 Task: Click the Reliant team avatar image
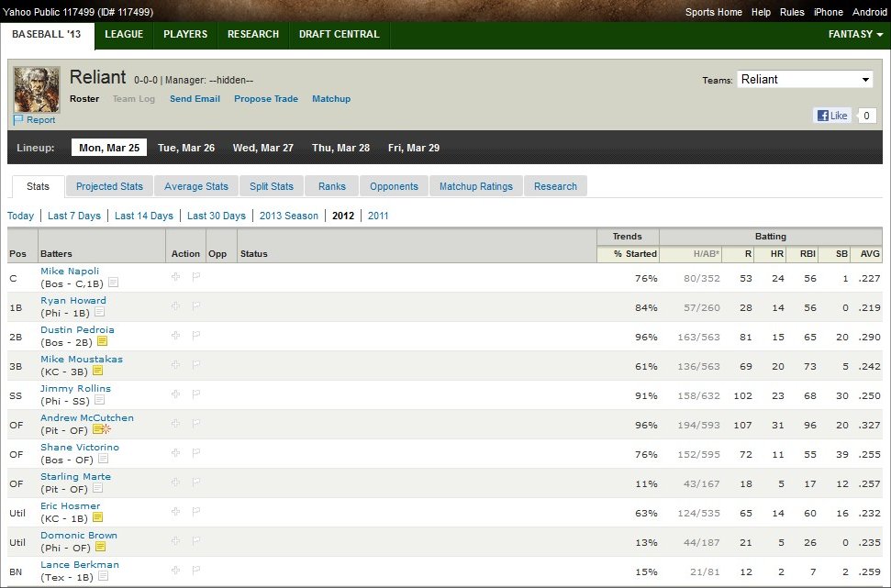point(37,90)
